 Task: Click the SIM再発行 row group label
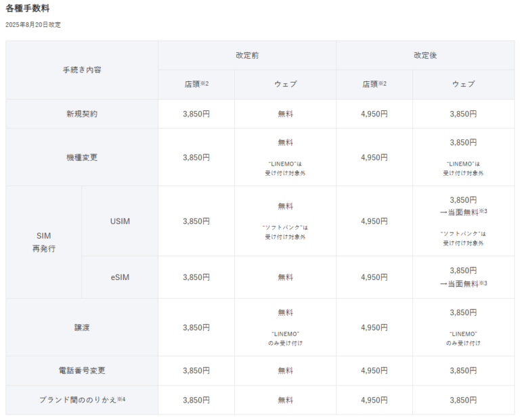coord(43,242)
